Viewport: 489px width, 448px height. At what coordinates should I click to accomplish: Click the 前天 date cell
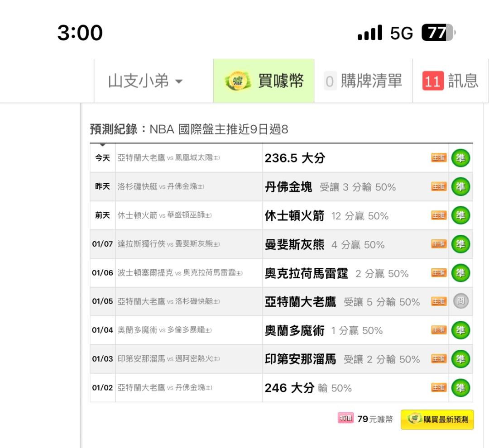coord(103,215)
